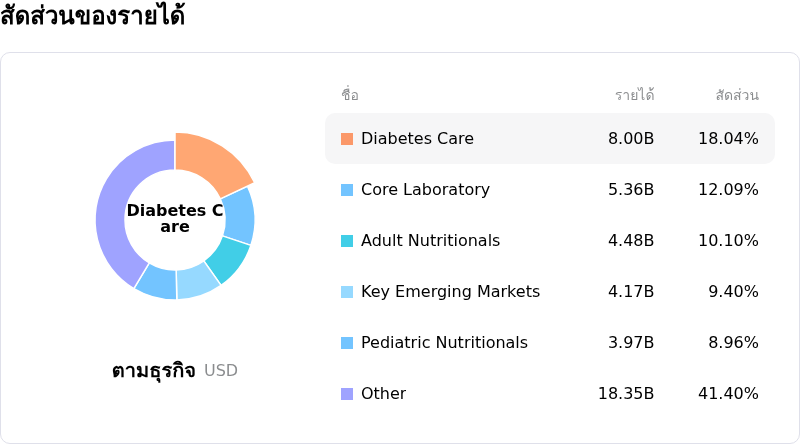This screenshot has width=800, height=444.
Task: Click the ชื่อ column header
Action: [x=350, y=95]
